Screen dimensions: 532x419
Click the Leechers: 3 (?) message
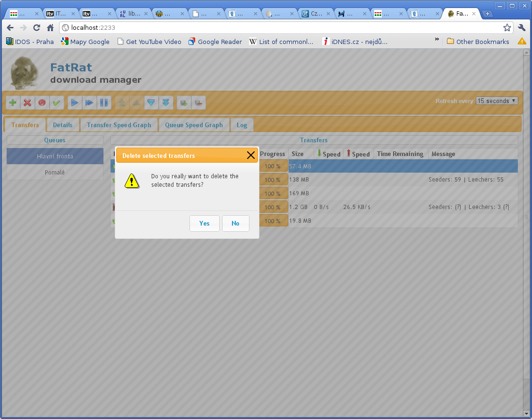(489, 207)
